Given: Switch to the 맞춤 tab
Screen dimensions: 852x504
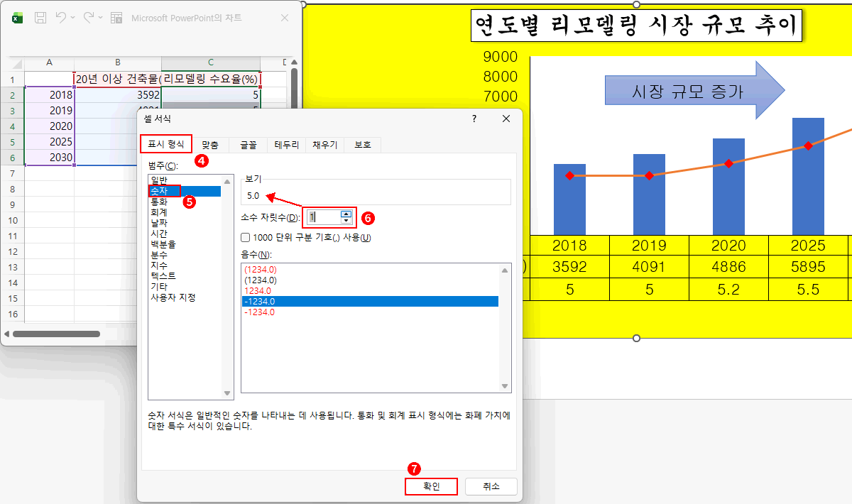Looking at the screenshot, I should (x=211, y=143).
